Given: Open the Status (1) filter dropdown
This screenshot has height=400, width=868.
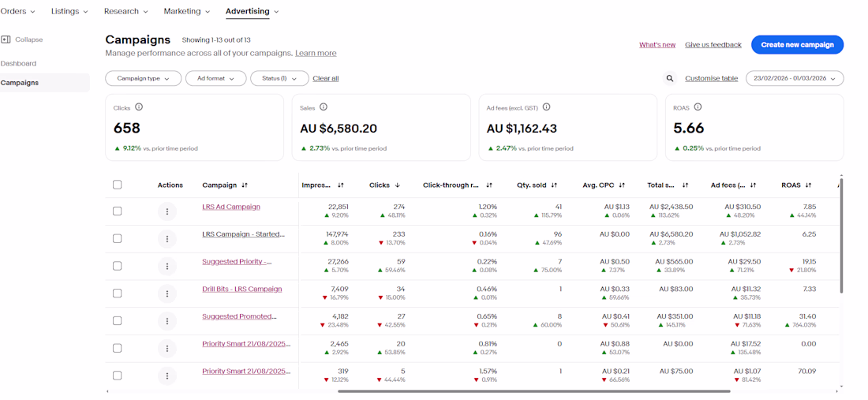Looking at the screenshot, I should 279,79.
